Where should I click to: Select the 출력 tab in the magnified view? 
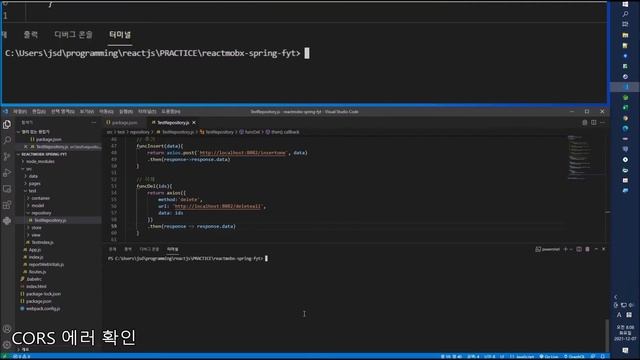(x=31, y=35)
